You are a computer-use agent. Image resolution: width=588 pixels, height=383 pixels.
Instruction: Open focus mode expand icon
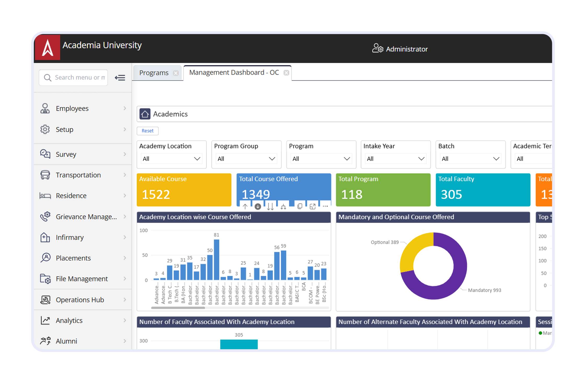313,207
